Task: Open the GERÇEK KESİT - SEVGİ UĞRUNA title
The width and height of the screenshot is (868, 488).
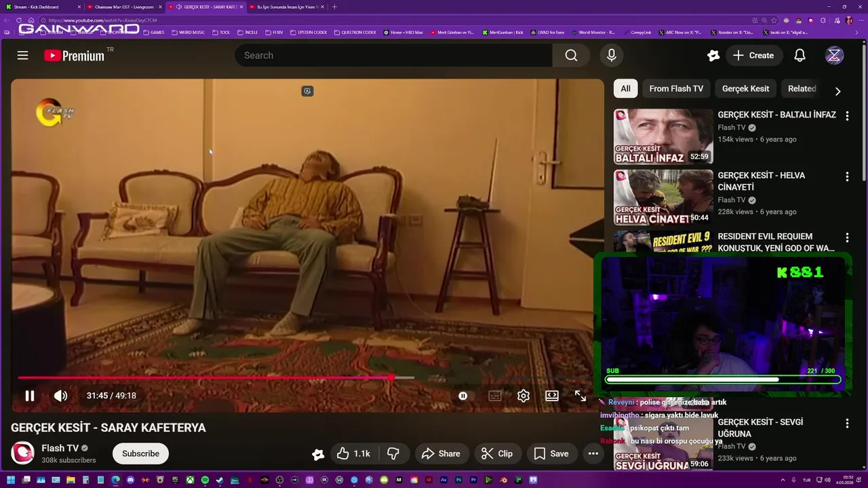Action: (760, 428)
